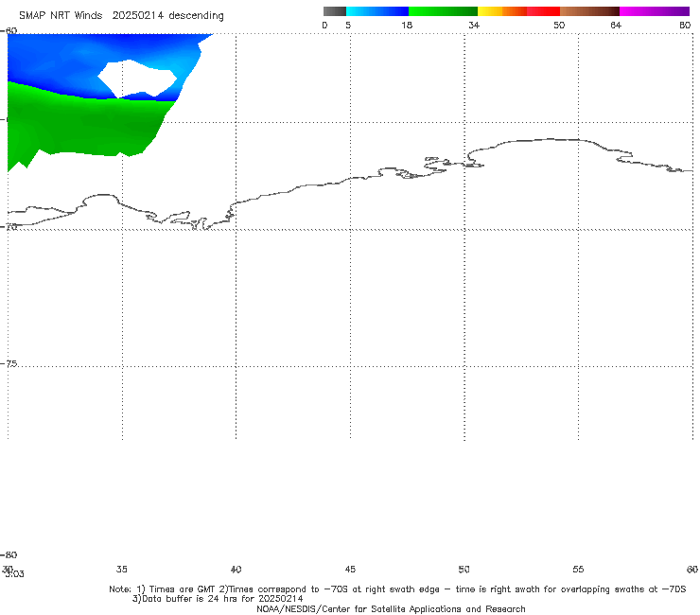Click the longitude axis label '50' at the bottom
This screenshot has width=700, height=615.
click(464, 569)
